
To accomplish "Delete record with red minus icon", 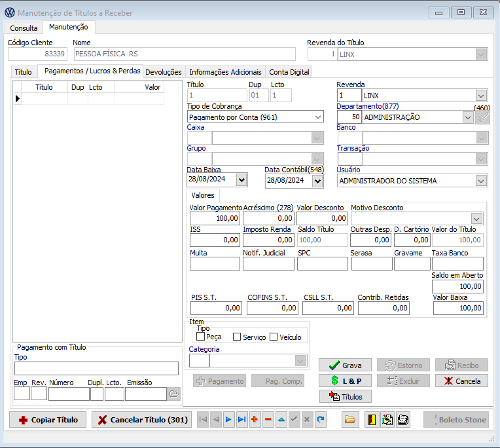I will click(x=268, y=420).
